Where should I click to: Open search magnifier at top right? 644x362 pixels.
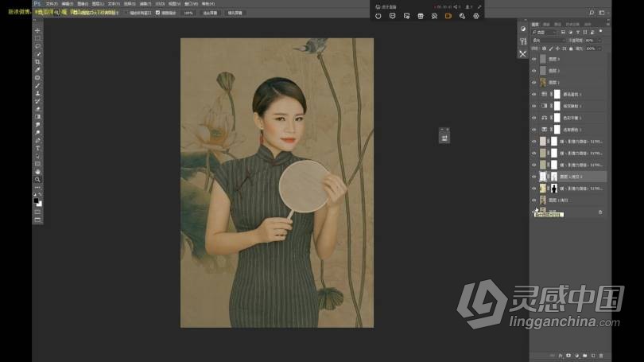coord(592,13)
